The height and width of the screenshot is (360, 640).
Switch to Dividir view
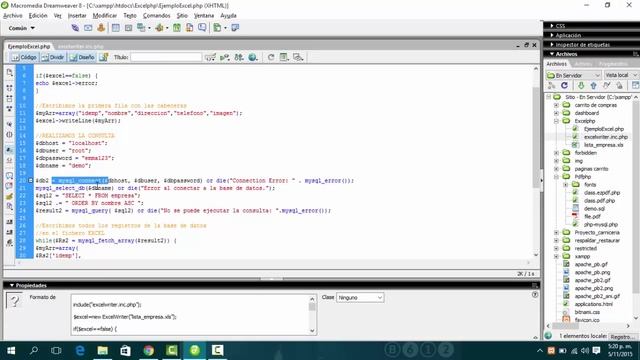(53, 58)
